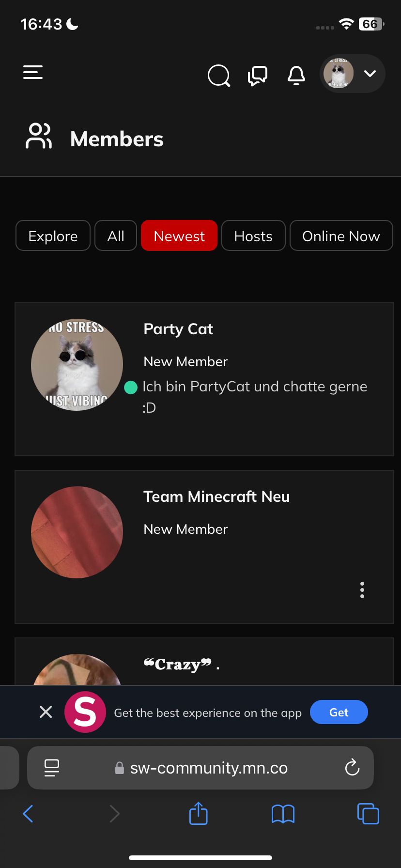This screenshot has height=868, width=401.
Task: Reload the page in Safari
Action: tap(352, 767)
